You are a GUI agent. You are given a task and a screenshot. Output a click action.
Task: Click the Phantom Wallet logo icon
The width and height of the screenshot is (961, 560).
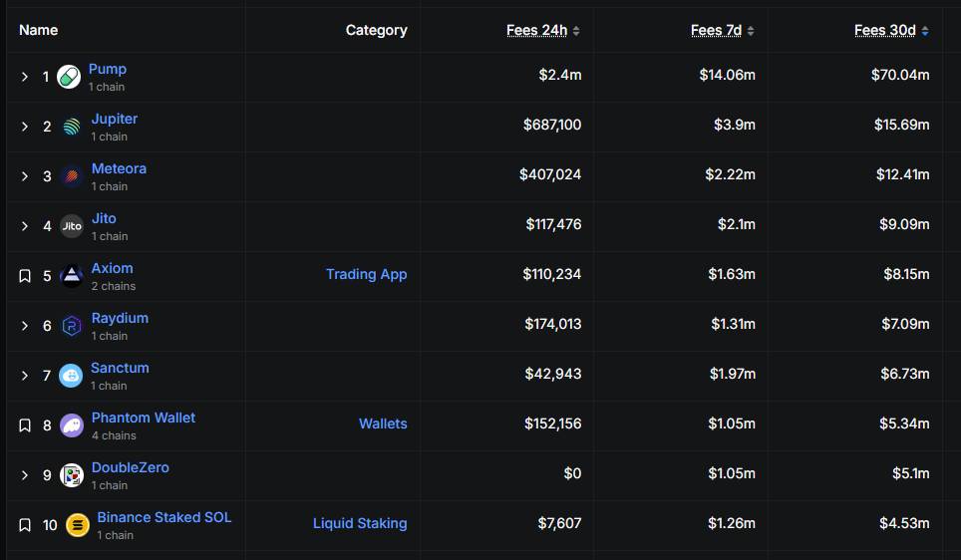click(72, 425)
